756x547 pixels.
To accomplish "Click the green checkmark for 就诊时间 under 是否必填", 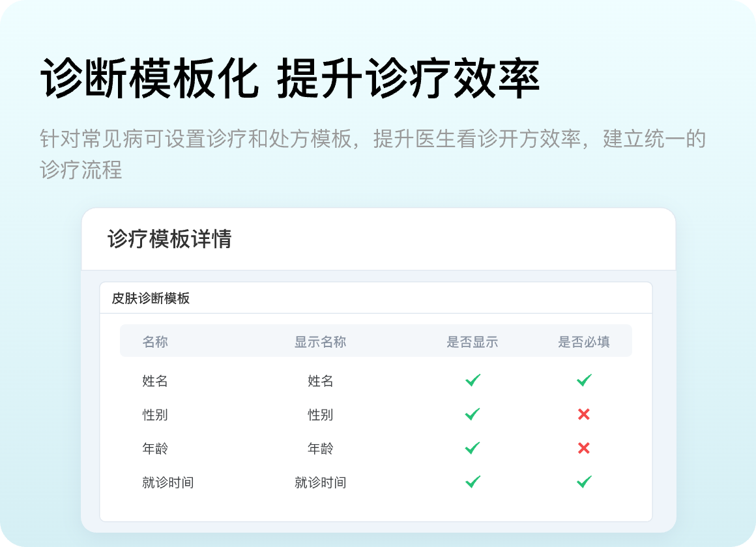I will pyautogui.click(x=584, y=482).
